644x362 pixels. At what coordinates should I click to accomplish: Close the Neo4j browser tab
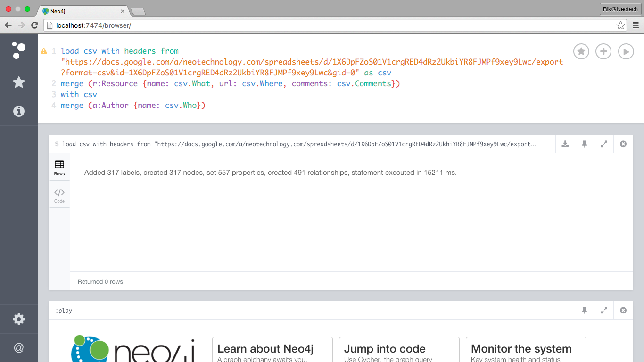pyautogui.click(x=123, y=11)
